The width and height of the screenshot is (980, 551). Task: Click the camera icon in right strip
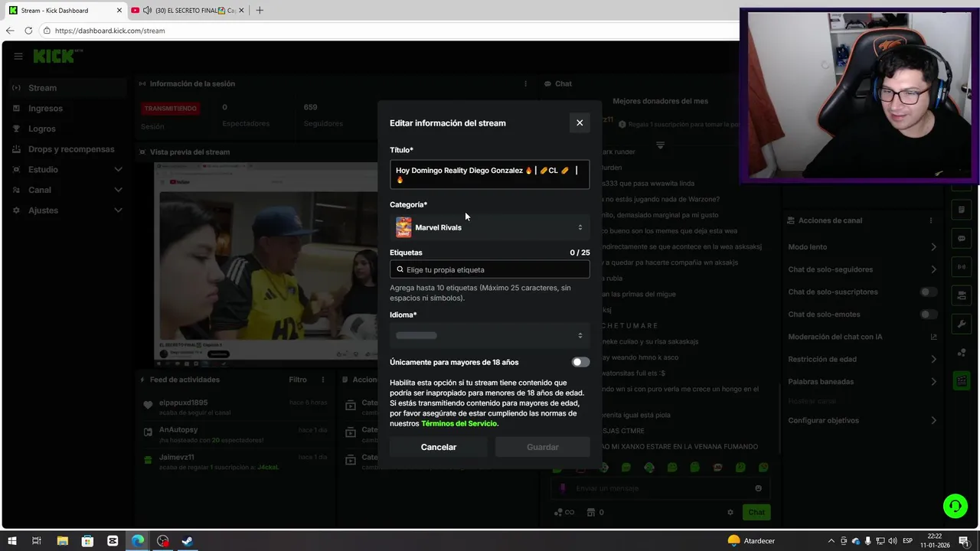coord(962,295)
